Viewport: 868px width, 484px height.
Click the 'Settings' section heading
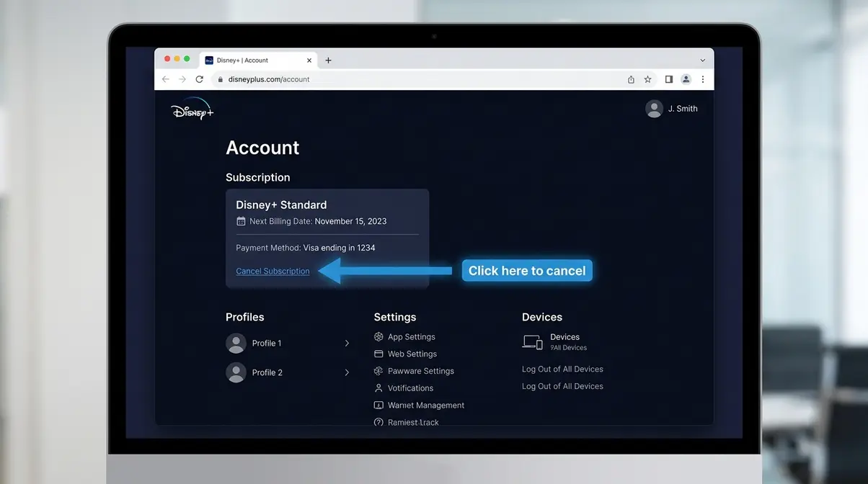(395, 317)
